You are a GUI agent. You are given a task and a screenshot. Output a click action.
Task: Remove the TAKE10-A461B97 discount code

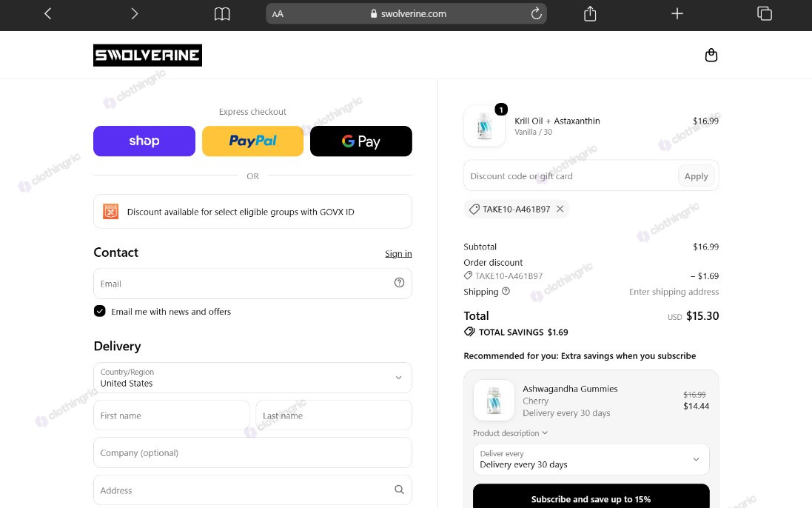click(x=560, y=209)
